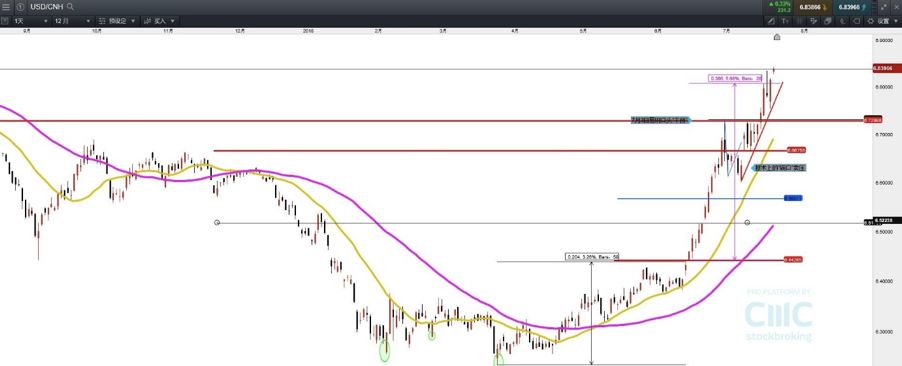The height and width of the screenshot is (366, 902).
Task: Click the buy price 6.83966 button
Action: [852, 7]
